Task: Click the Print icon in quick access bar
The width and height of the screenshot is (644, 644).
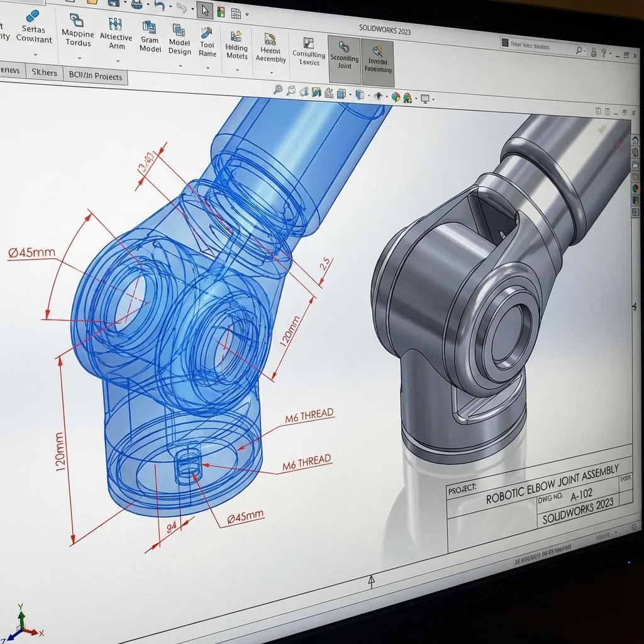Action: [x=136, y=4]
